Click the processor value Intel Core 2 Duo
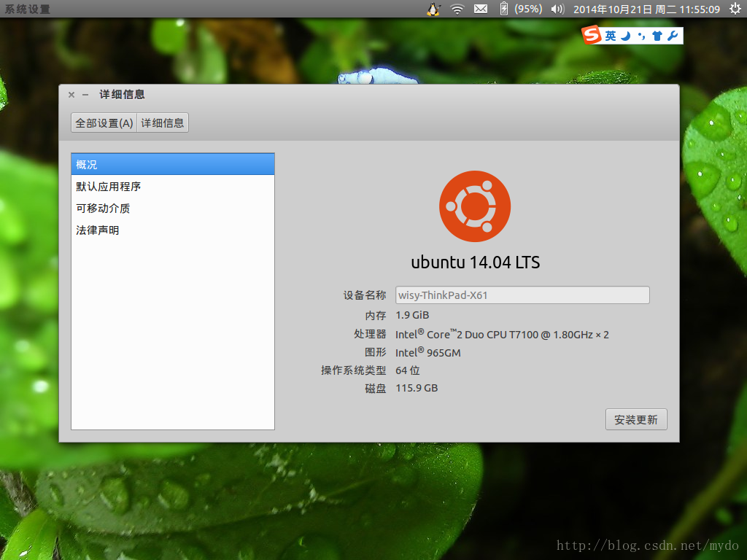Screen dimensions: 747x560 502,334
